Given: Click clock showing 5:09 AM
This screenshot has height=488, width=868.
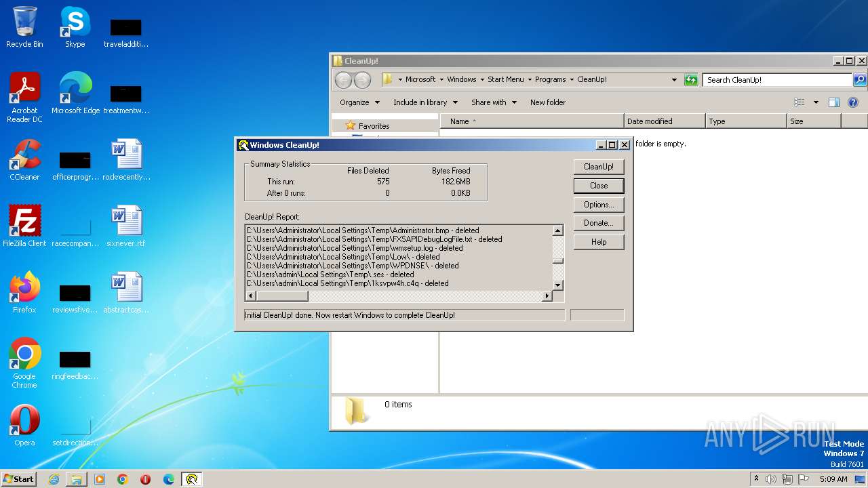Looking at the screenshot, I should pos(833,479).
